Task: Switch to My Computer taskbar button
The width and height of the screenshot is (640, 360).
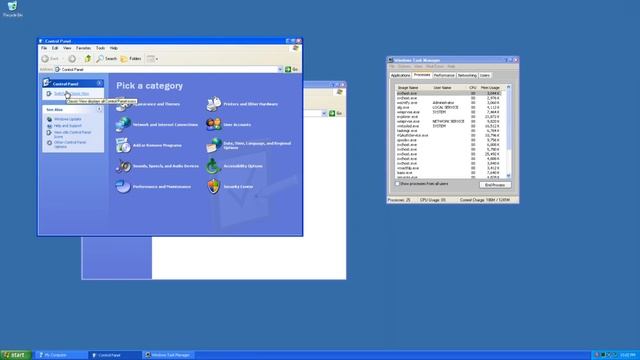Action: [61, 355]
